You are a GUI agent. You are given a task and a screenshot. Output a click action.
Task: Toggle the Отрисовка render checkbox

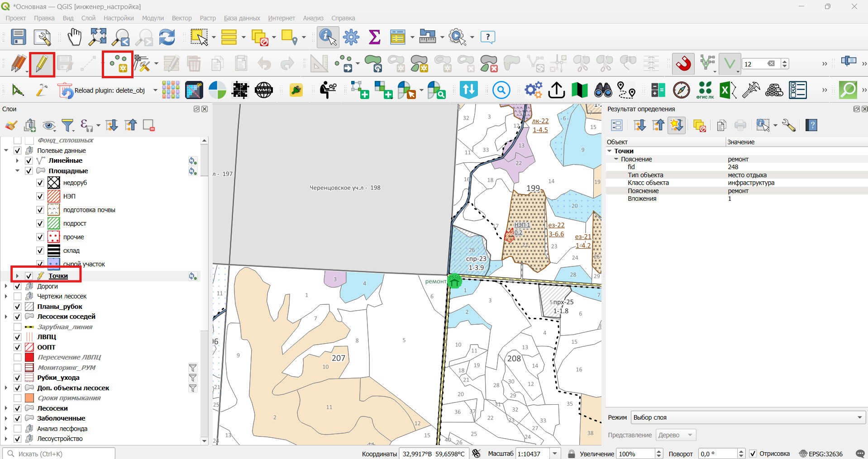[753, 454]
